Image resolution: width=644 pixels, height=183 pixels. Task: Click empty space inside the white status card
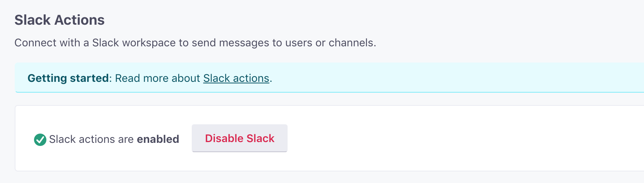point(464,138)
